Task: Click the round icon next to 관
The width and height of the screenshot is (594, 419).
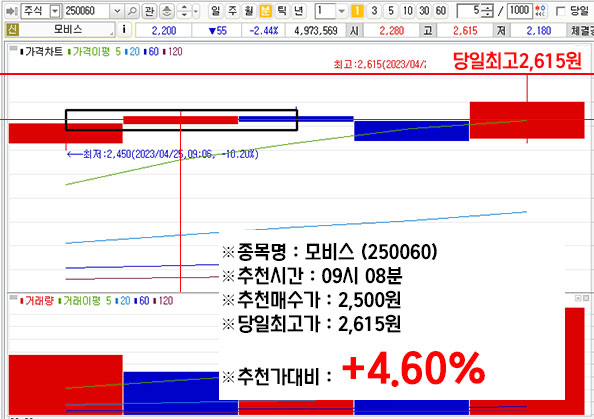Action: point(166,11)
